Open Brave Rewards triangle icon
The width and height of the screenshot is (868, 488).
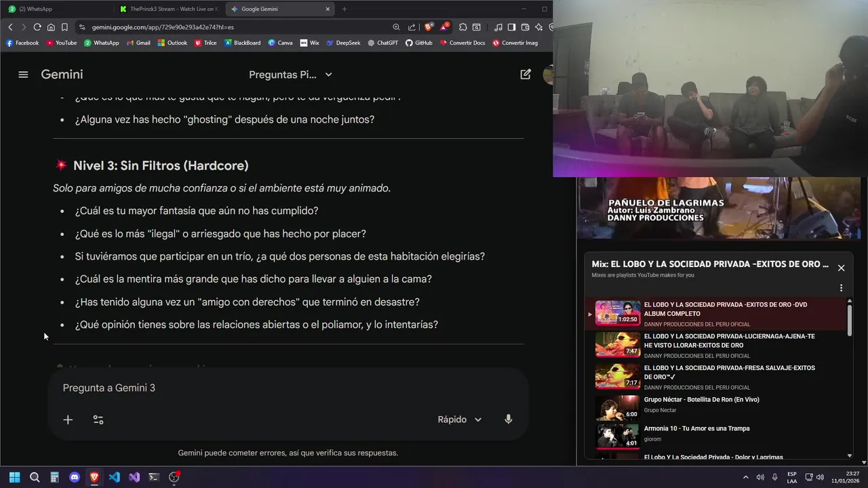[x=444, y=27]
